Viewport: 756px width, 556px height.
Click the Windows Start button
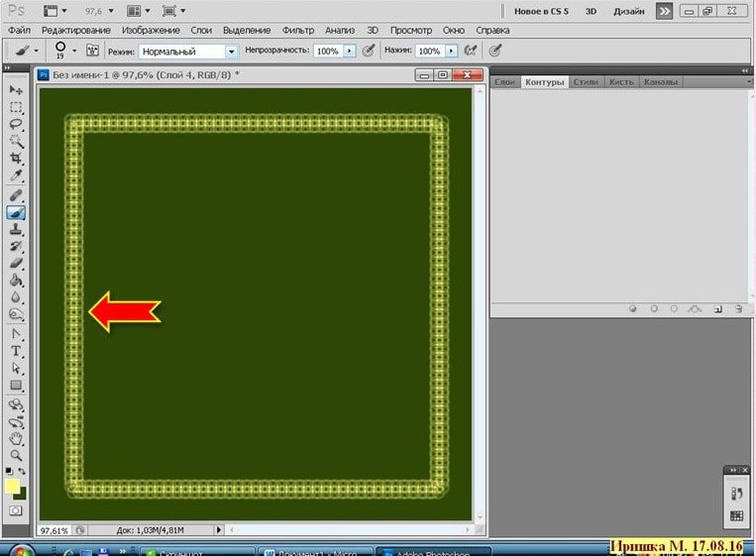coord(18,550)
